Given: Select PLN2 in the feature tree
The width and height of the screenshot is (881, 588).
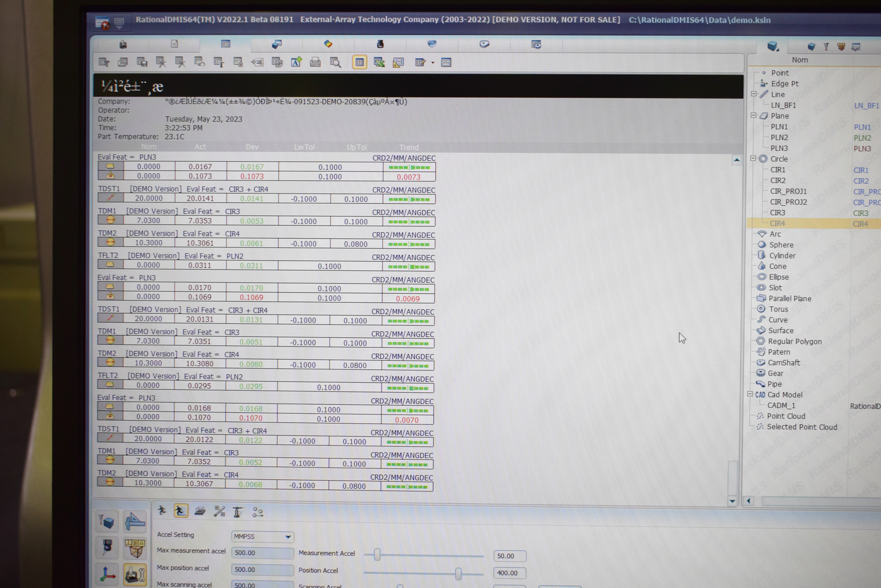Looking at the screenshot, I should point(779,137).
